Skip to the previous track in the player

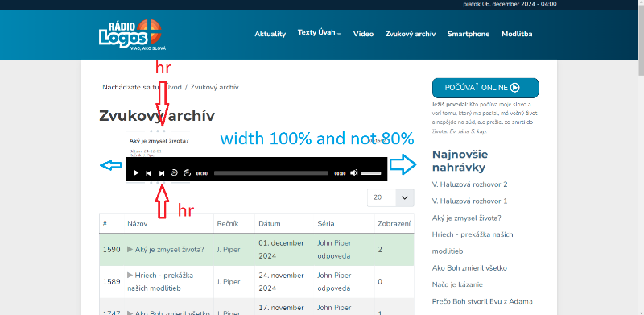pos(149,173)
